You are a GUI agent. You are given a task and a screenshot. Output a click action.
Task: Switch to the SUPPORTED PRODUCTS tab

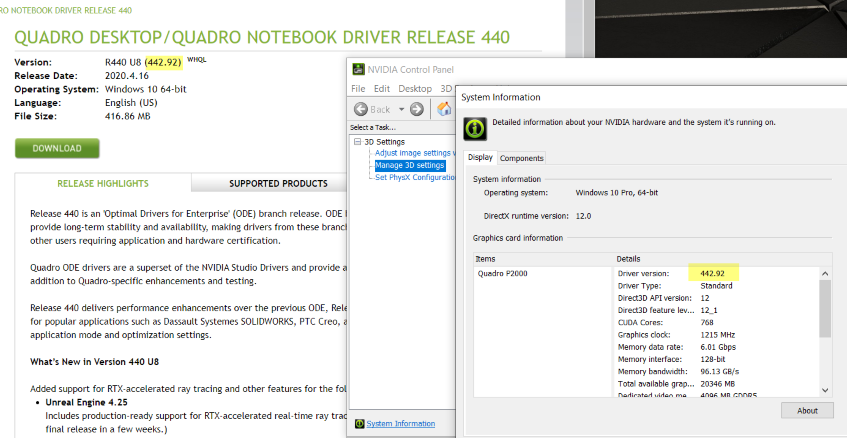coord(278,184)
